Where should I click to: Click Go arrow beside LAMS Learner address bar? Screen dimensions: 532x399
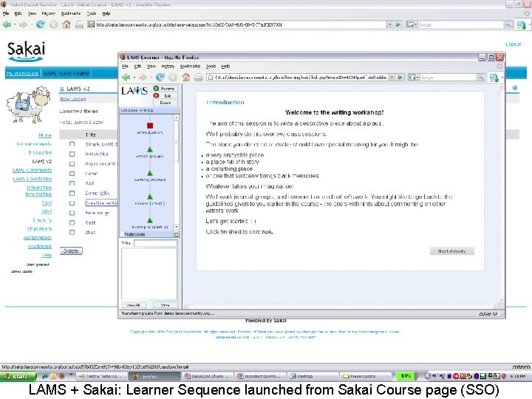400,78
